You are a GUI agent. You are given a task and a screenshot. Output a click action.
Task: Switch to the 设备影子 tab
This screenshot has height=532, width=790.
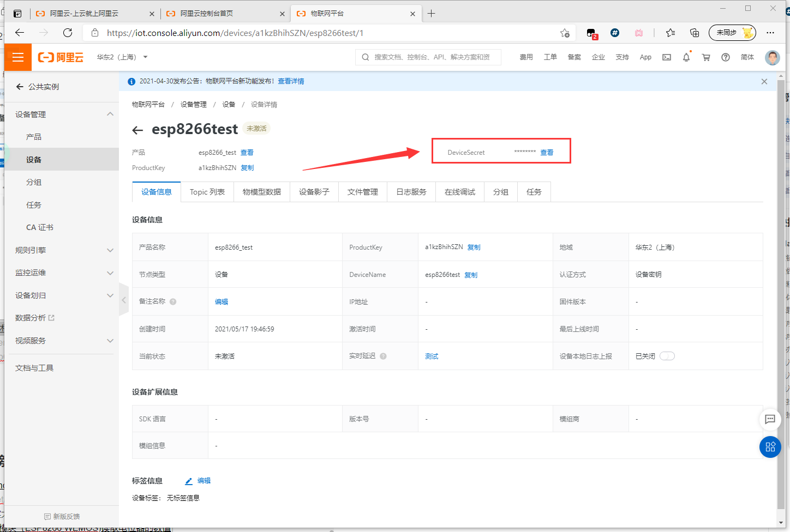314,192
